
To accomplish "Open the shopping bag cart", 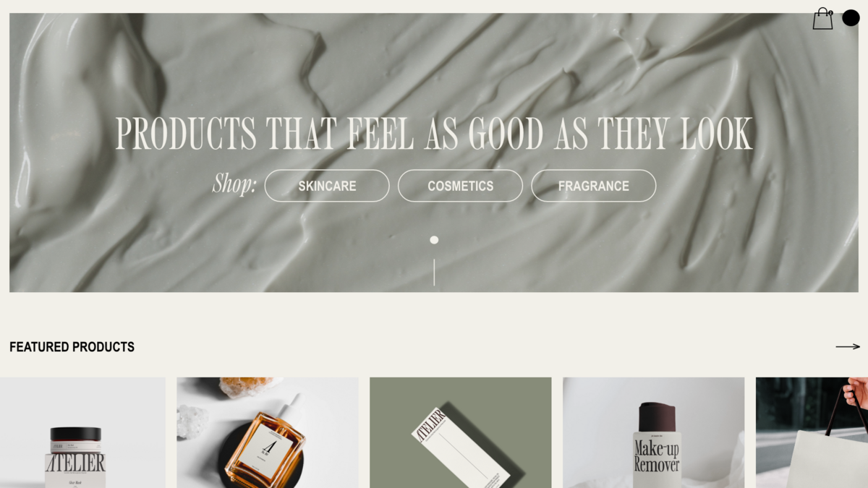I will coord(822,19).
